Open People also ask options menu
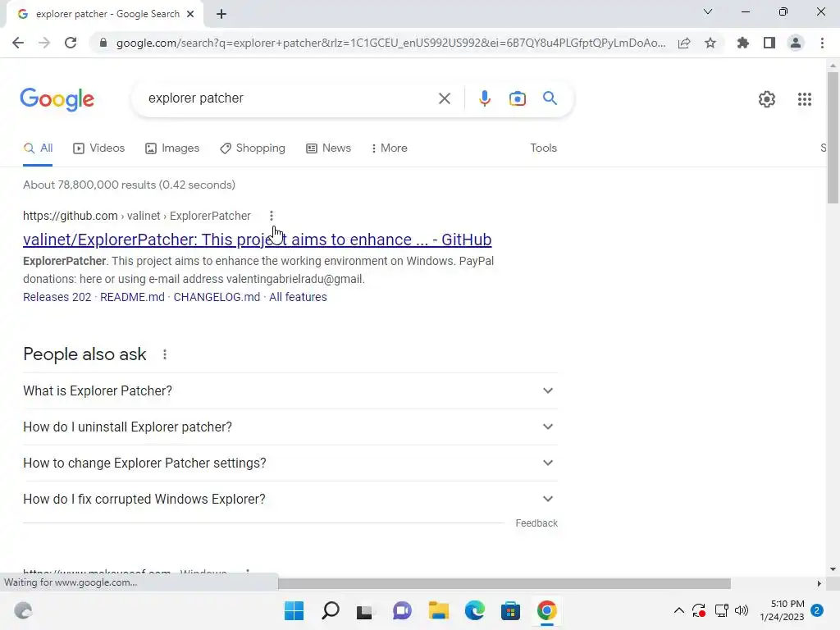This screenshot has height=630, width=840. tap(165, 354)
